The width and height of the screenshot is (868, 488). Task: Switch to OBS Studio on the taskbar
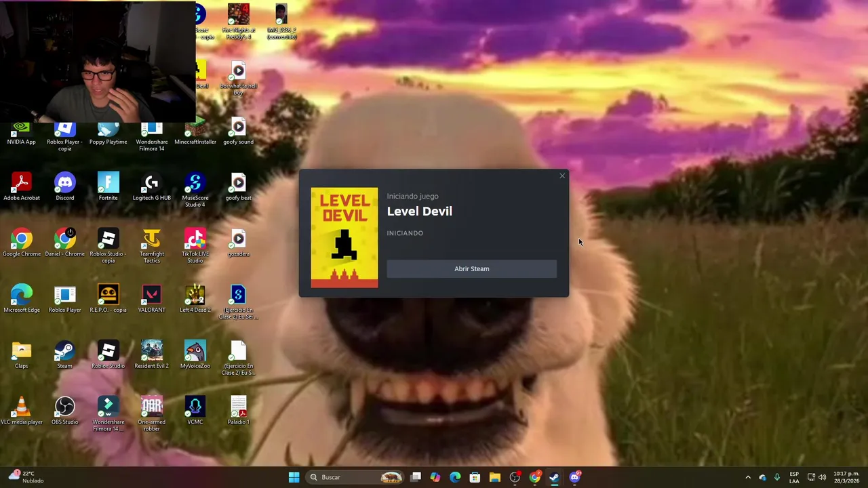[x=515, y=477]
